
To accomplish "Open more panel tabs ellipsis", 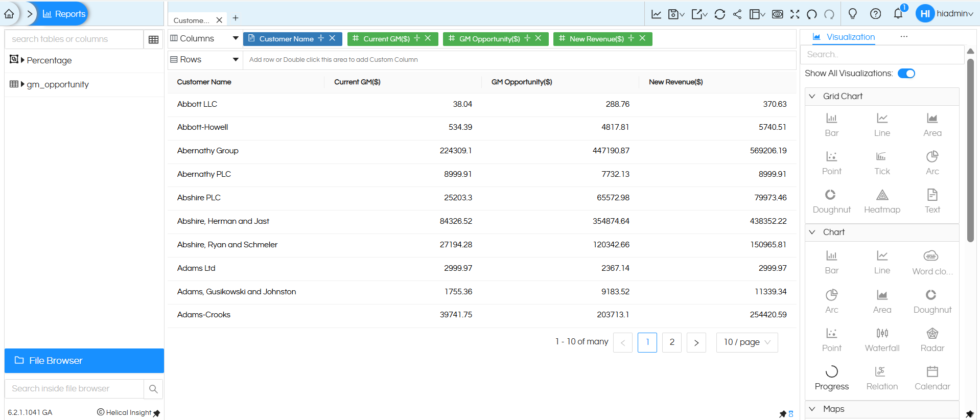I will (x=904, y=36).
